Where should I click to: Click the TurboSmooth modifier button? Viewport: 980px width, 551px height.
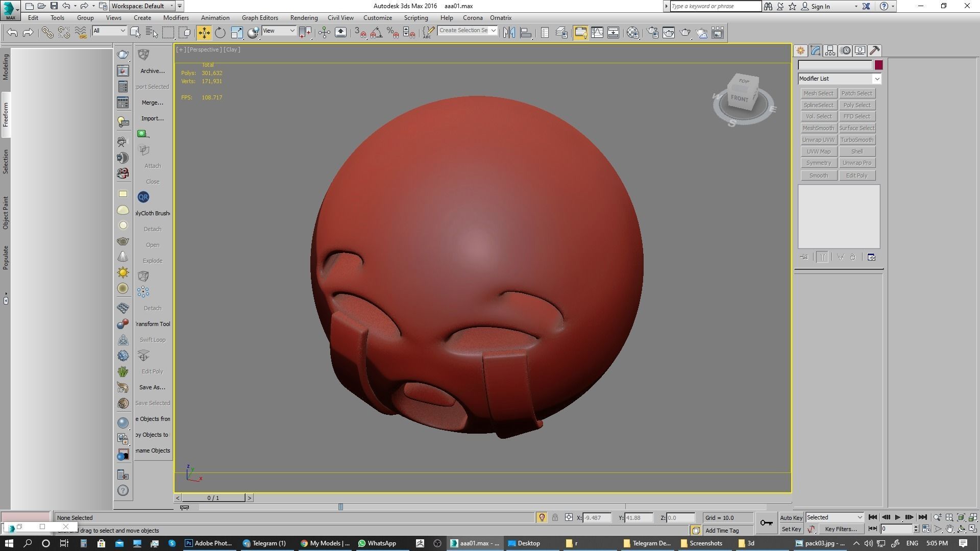coord(857,140)
